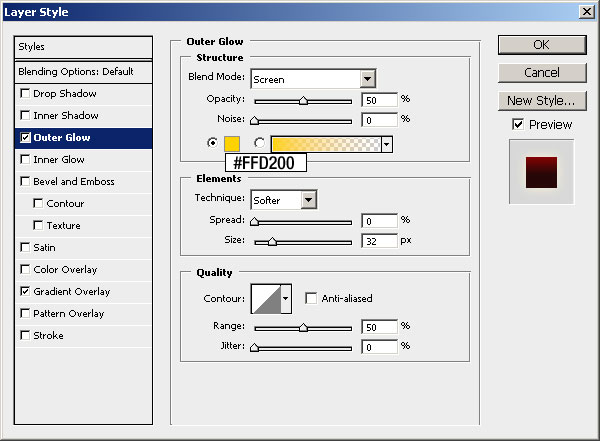Click the Range slider handle
The image size is (600, 441).
[x=303, y=328]
